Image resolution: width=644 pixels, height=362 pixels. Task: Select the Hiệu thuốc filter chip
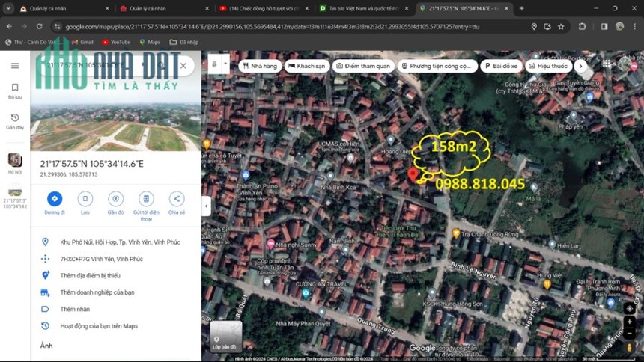tap(548, 66)
